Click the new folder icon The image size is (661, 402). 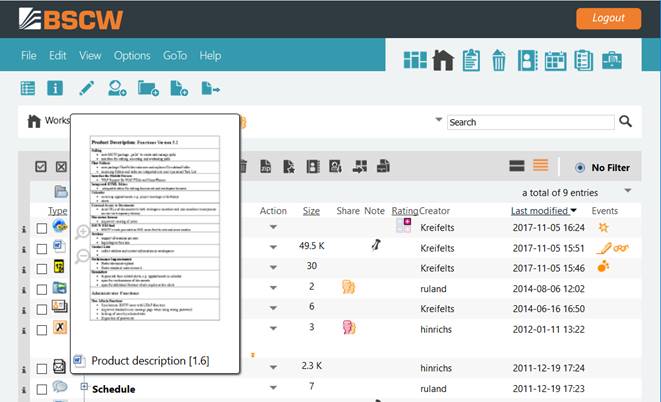pos(148,89)
